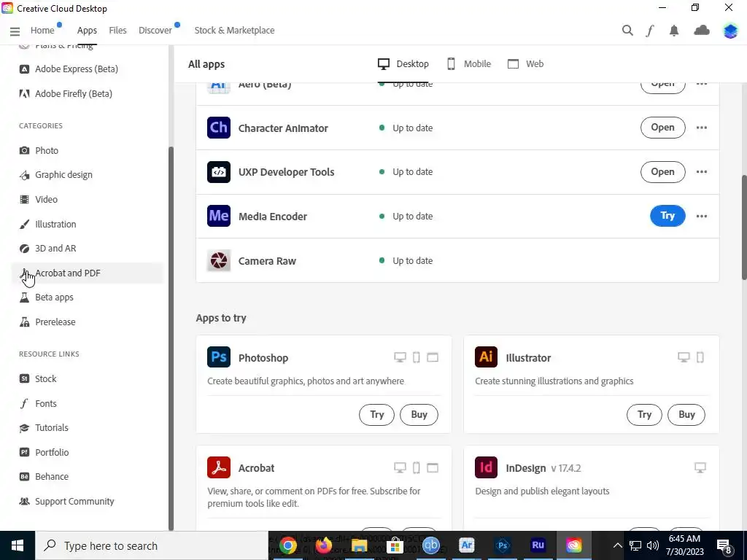747x560 pixels.
Task: Open Chrome from the taskbar
Action: [x=287, y=545]
